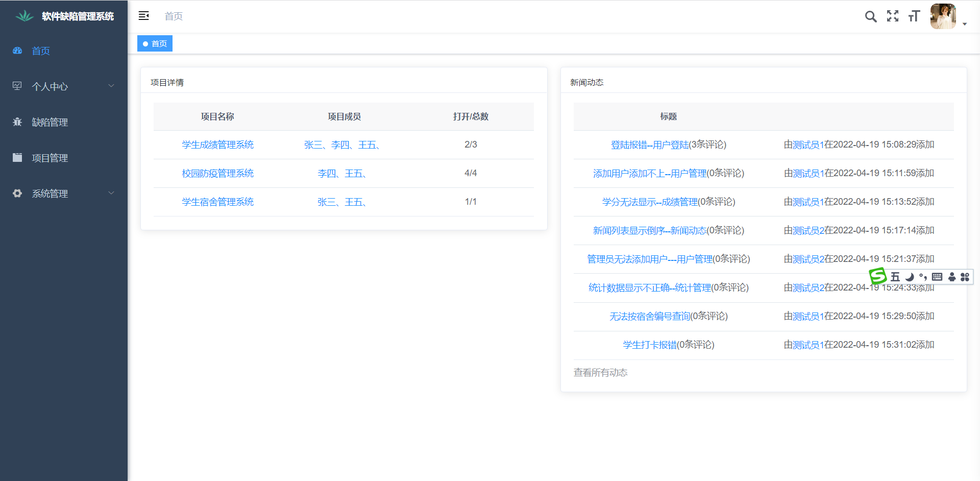
Task: Click the 查看所有动态 link
Action: click(600, 372)
